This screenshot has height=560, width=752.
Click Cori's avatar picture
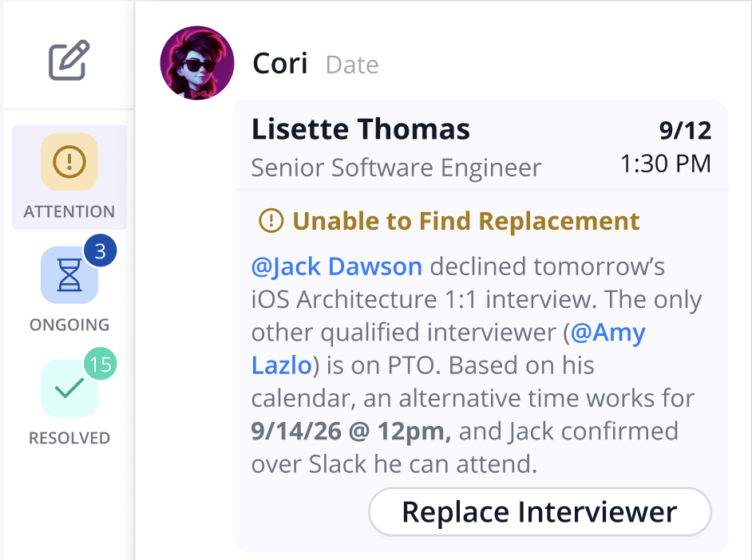[x=197, y=63]
